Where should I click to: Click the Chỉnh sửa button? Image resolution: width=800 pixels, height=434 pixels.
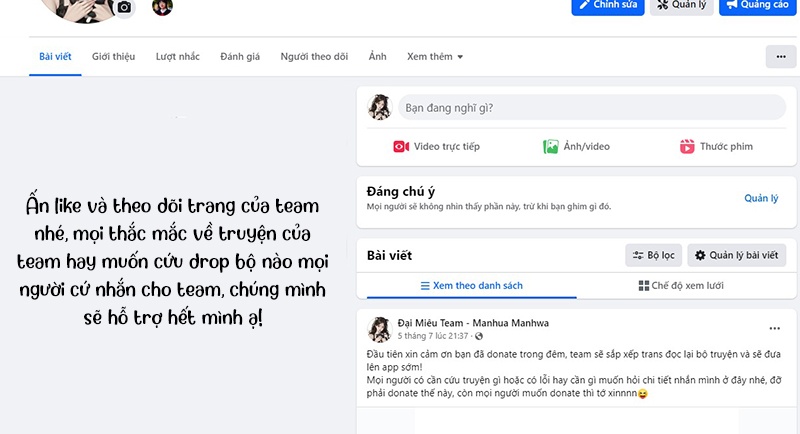pos(608,5)
